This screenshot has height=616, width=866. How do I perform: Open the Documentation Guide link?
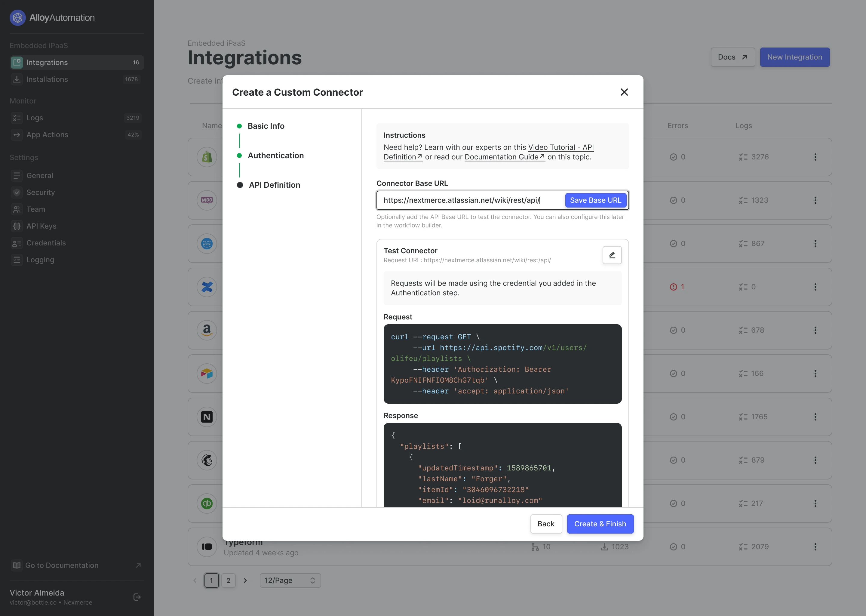click(x=505, y=157)
